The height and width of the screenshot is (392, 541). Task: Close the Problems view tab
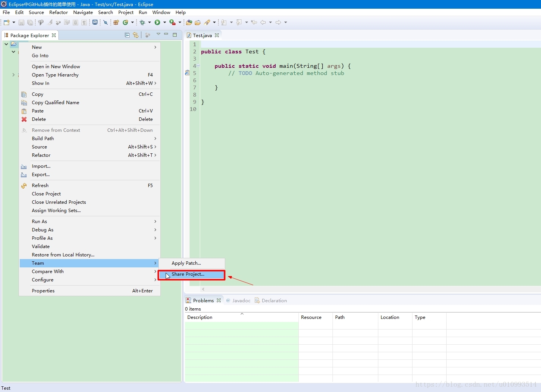point(219,300)
